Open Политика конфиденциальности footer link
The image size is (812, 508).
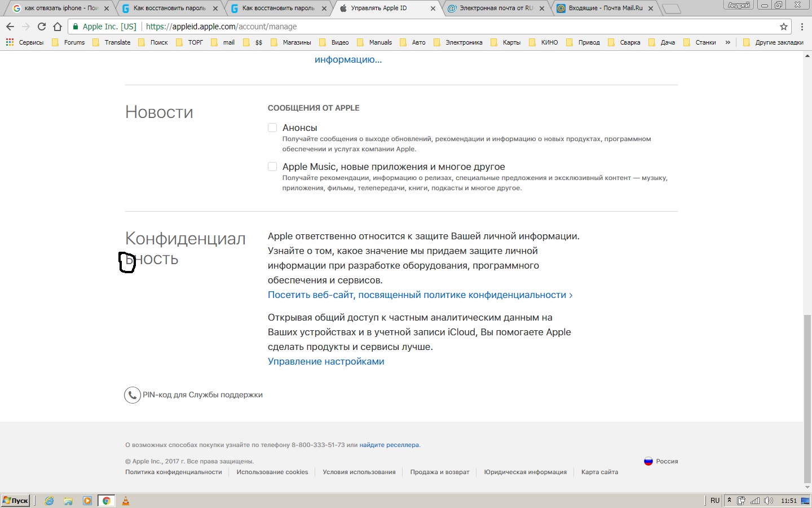coord(174,472)
